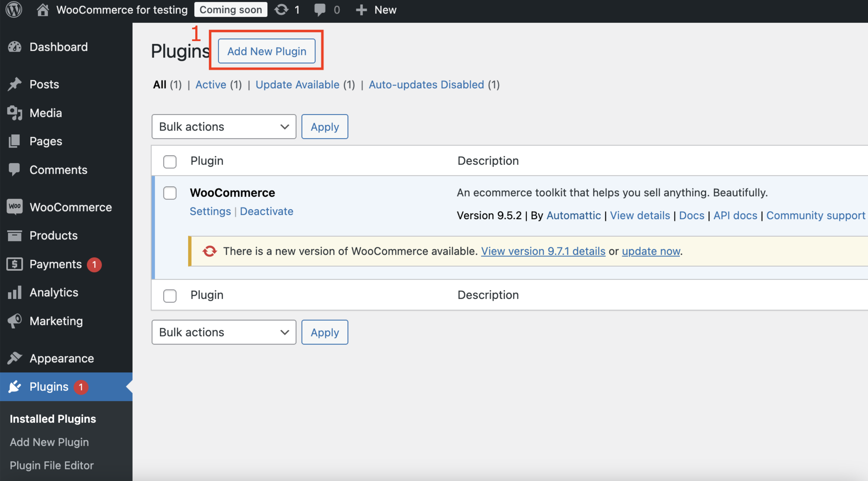Screen dimensions: 868x481
Task: Click View version 9.7.1 details
Action: 543,251
